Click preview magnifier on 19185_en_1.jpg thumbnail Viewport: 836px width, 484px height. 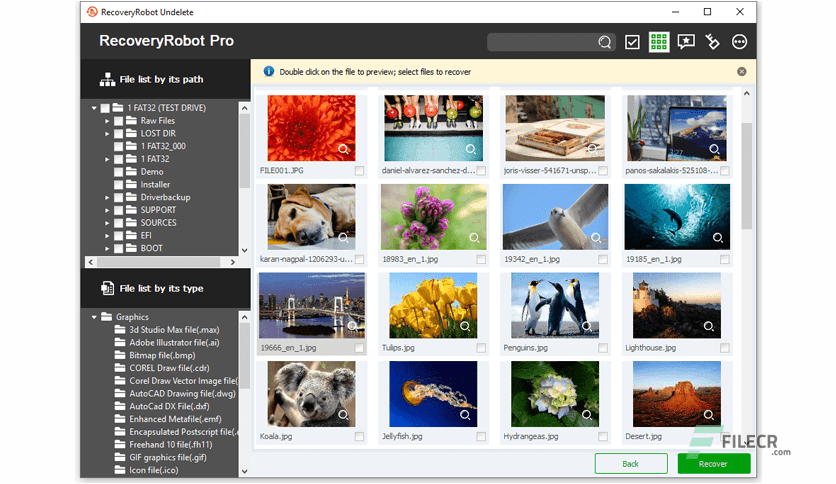[x=718, y=237]
